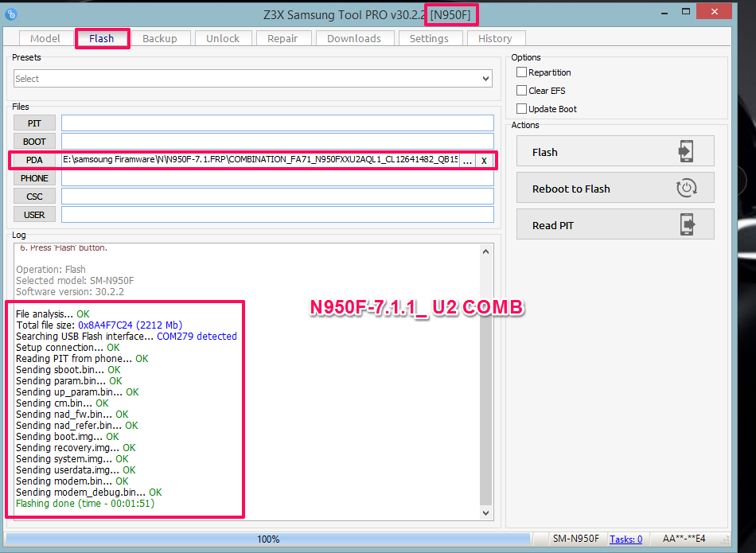Toggle the Clear EFS checkbox
The image size is (756, 553).
(x=521, y=91)
